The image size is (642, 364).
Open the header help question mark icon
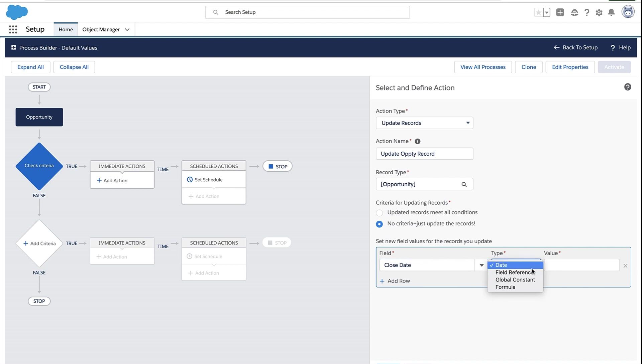click(x=587, y=12)
